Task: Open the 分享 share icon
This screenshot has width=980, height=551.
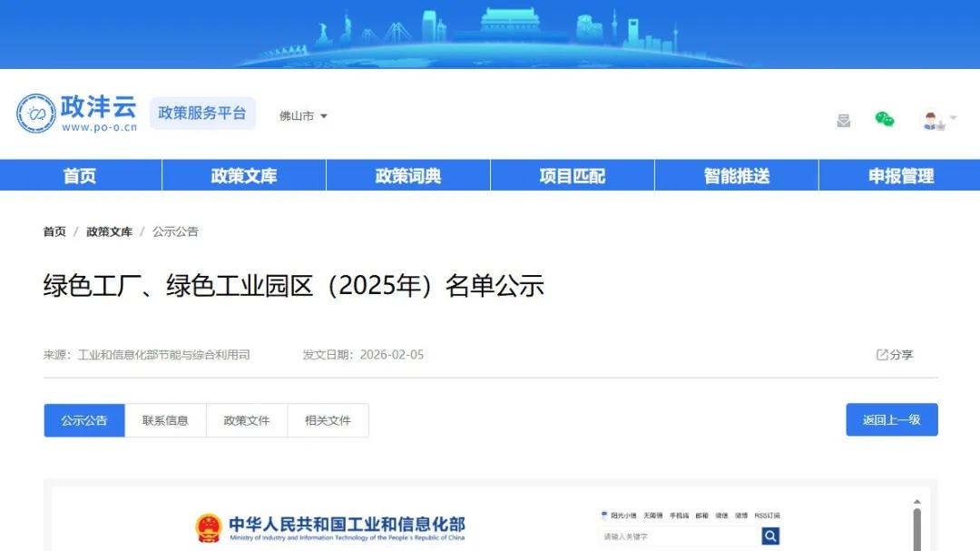Action: pyautogui.click(x=891, y=354)
